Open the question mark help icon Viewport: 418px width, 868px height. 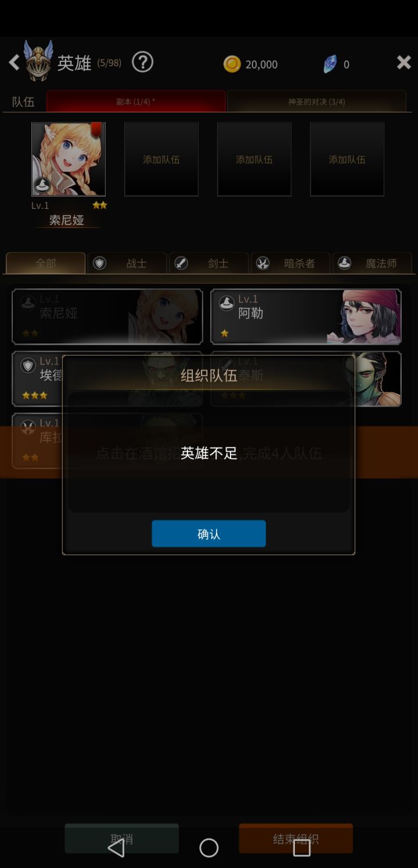[x=142, y=62]
